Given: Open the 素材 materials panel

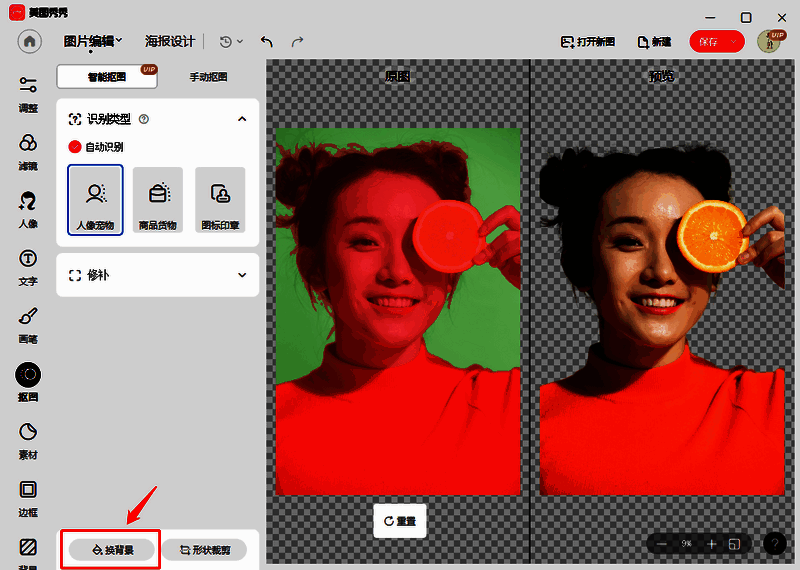Looking at the screenshot, I should click(28, 439).
